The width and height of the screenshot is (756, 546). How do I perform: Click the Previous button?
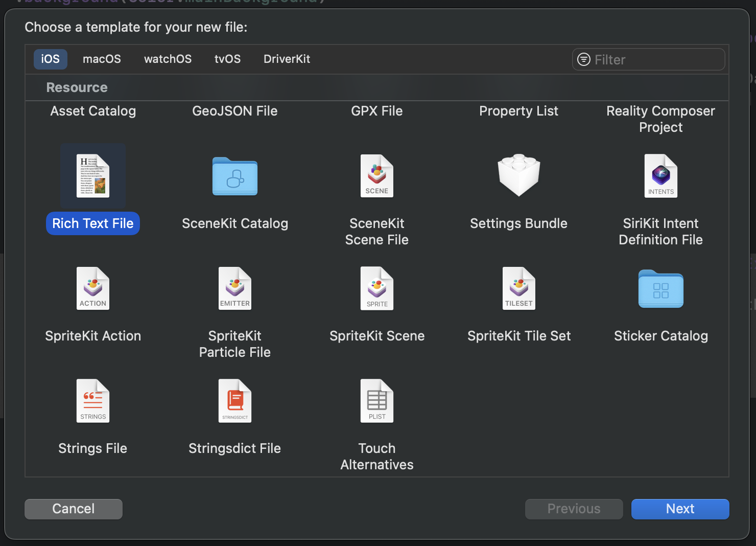coord(574,509)
